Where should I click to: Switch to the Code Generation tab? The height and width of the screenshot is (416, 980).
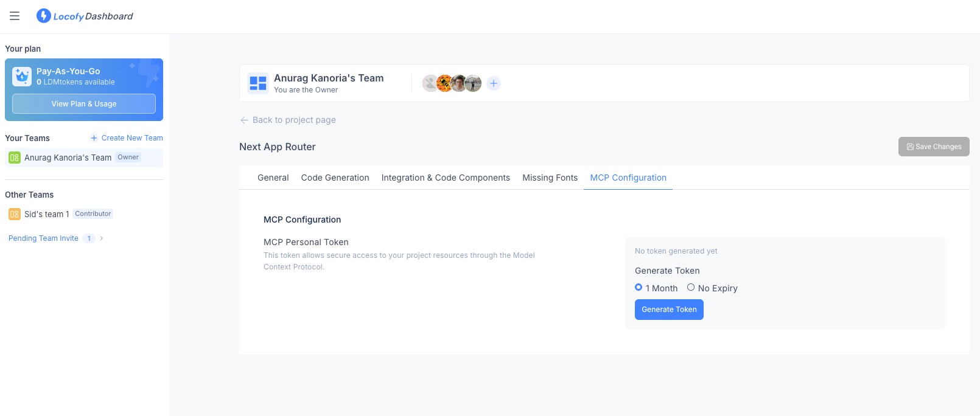(335, 178)
